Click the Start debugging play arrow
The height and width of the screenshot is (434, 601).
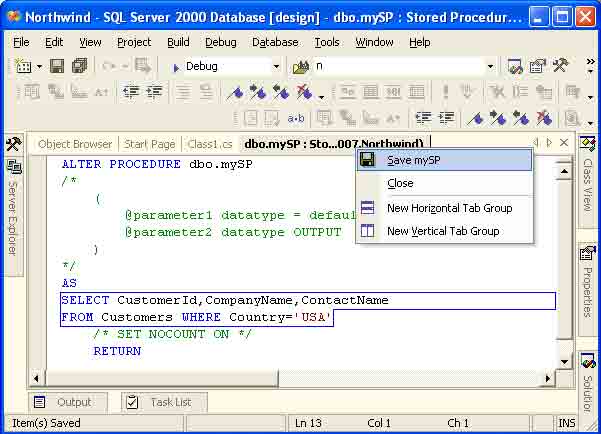(176, 68)
